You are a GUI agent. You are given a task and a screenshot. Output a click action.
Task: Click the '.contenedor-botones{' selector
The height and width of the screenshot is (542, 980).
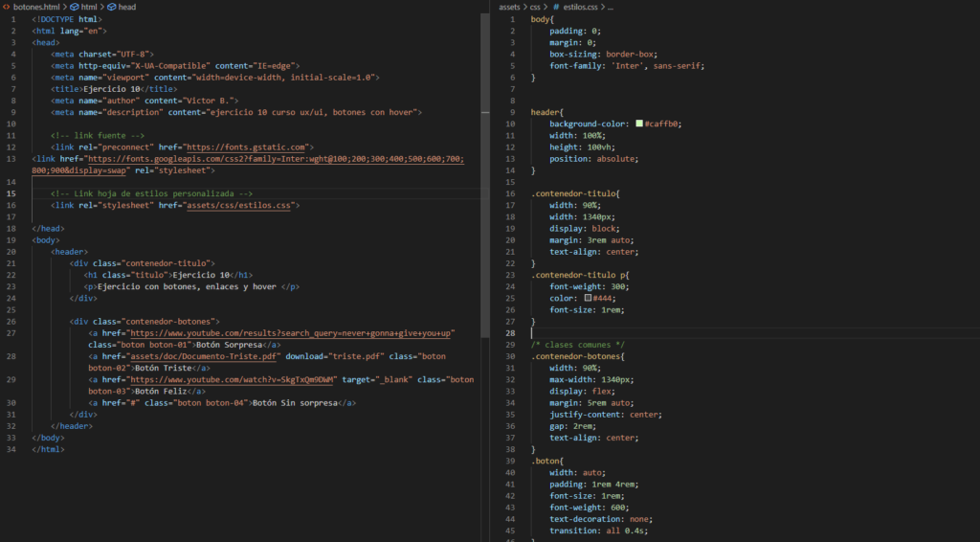point(577,356)
